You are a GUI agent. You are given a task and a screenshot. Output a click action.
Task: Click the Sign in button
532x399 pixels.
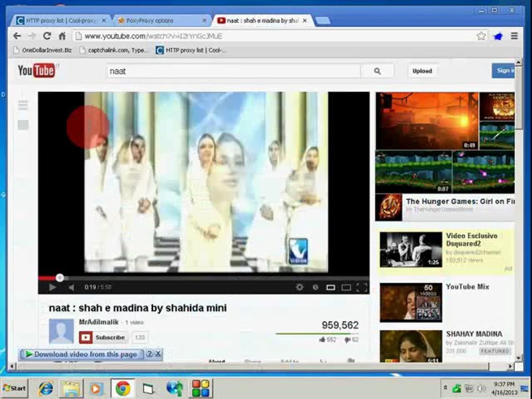503,70
